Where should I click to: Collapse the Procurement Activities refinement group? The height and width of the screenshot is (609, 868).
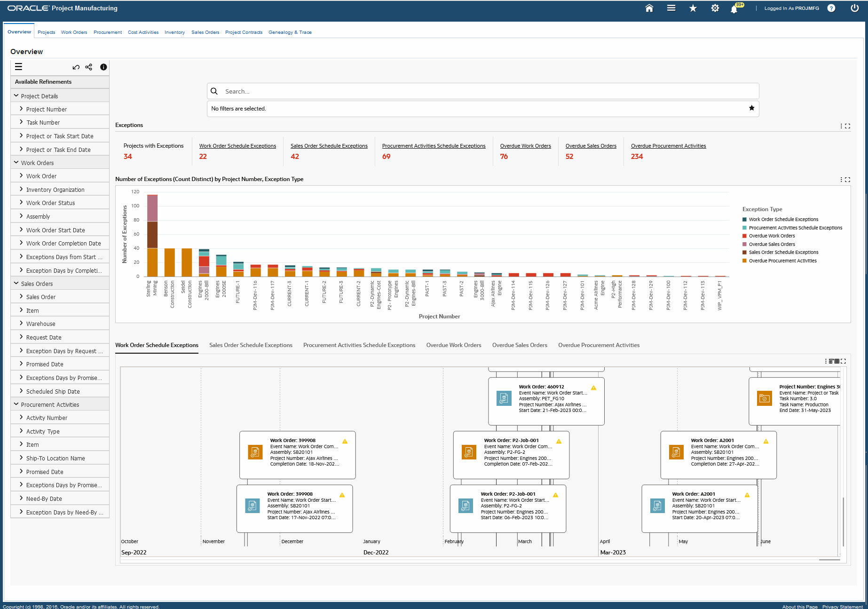pyautogui.click(x=16, y=404)
